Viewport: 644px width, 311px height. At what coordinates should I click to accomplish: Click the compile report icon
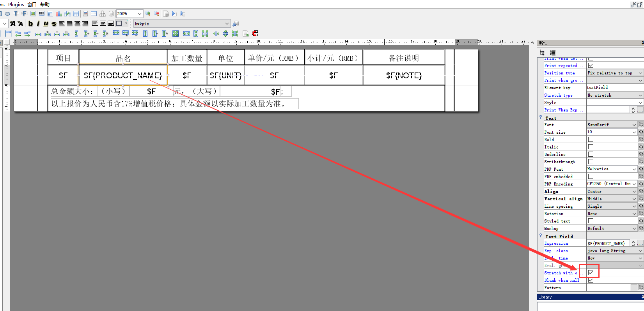[x=166, y=14]
